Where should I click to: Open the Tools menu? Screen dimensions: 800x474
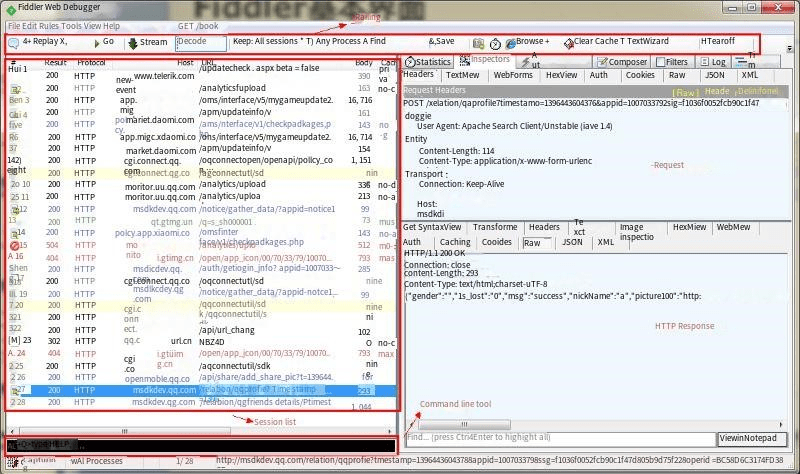(x=71, y=26)
